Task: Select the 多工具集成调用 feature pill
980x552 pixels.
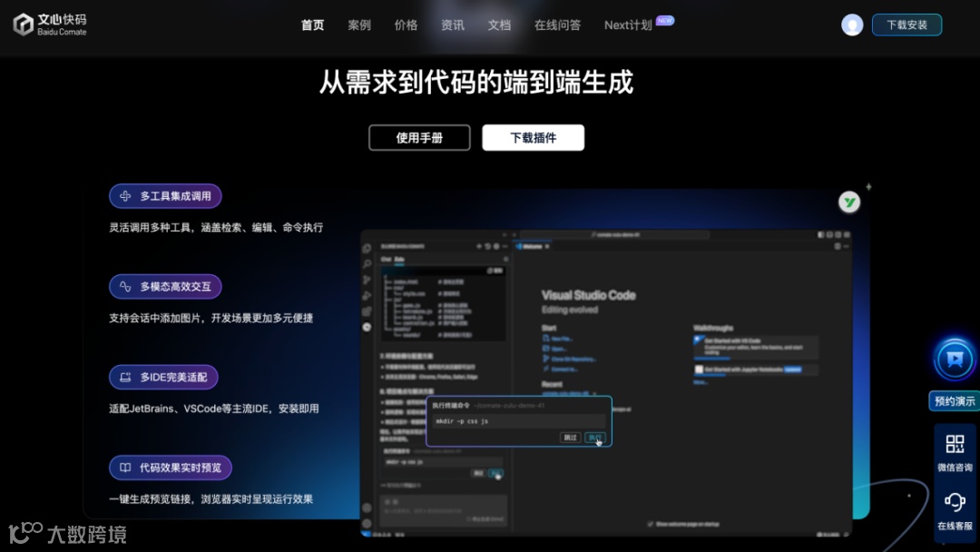Action: [166, 196]
